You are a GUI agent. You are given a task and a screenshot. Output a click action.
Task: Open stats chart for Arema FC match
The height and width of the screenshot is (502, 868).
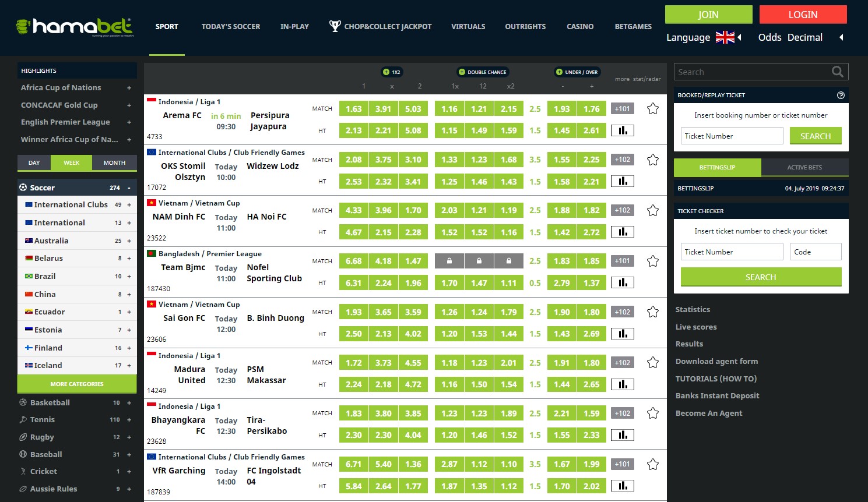(623, 130)
